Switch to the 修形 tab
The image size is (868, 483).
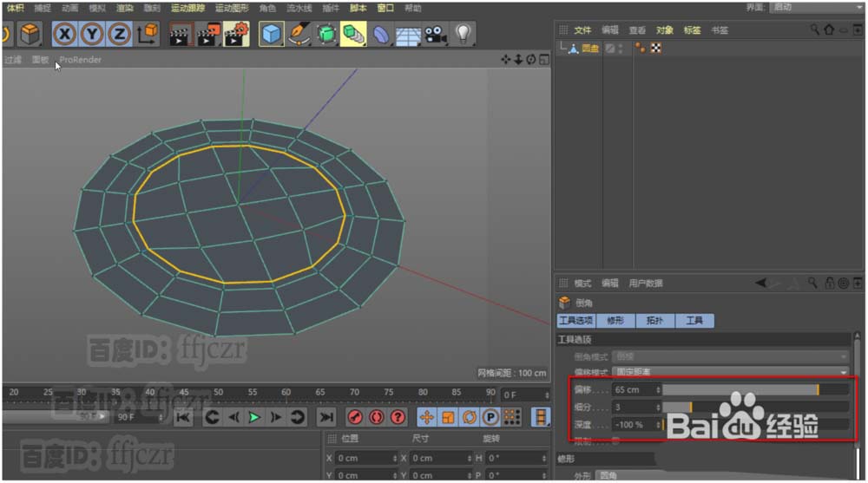615,321
